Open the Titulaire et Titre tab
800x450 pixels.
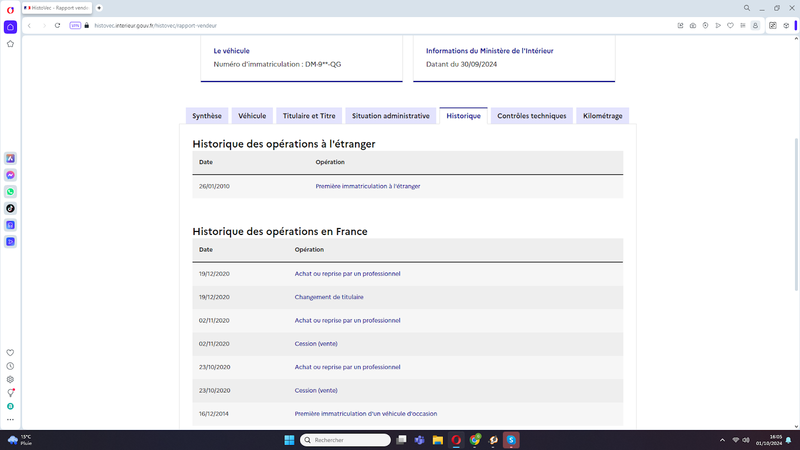[309, 116]
